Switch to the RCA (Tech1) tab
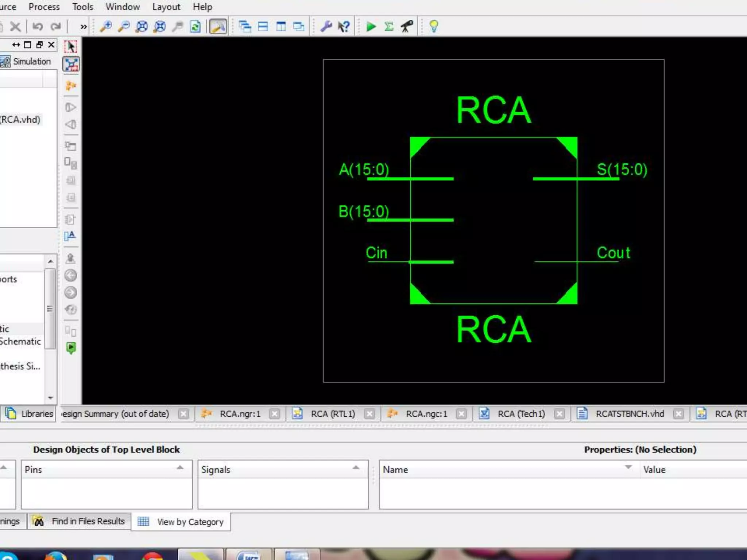The width and height of the screenshot is (747, 560). coord(521,414)
